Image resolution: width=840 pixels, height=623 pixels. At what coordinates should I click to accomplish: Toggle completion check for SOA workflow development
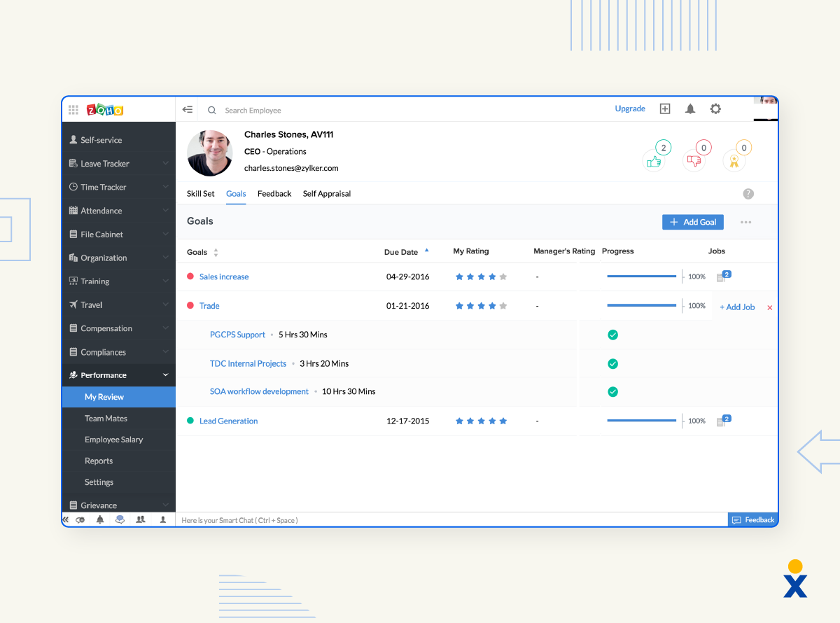point(612,391)
